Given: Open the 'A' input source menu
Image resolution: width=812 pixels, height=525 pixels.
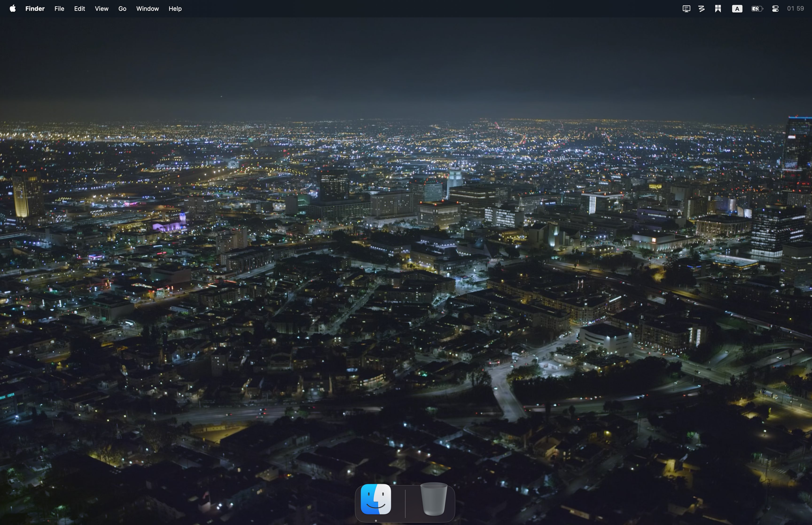Looking at the screenshot, I should click(x=737, y=9).
